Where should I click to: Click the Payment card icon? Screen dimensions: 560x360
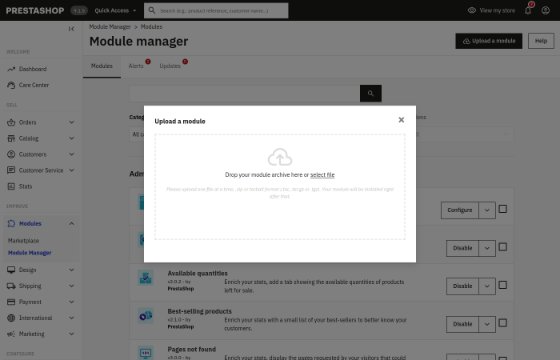(11, 302)
